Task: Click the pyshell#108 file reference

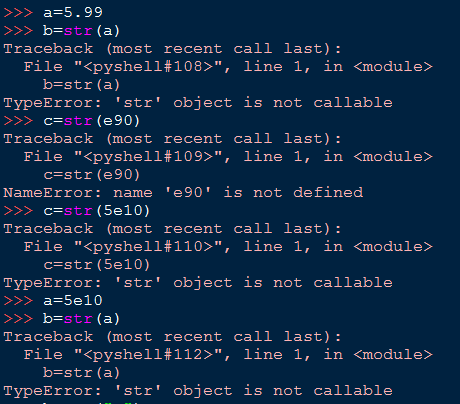Action: 148,67
